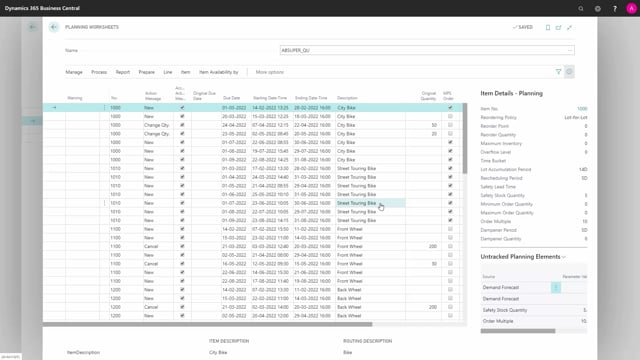
Task: Click the bookmark icon next to Saved
Action: click(x=548, y=27)
